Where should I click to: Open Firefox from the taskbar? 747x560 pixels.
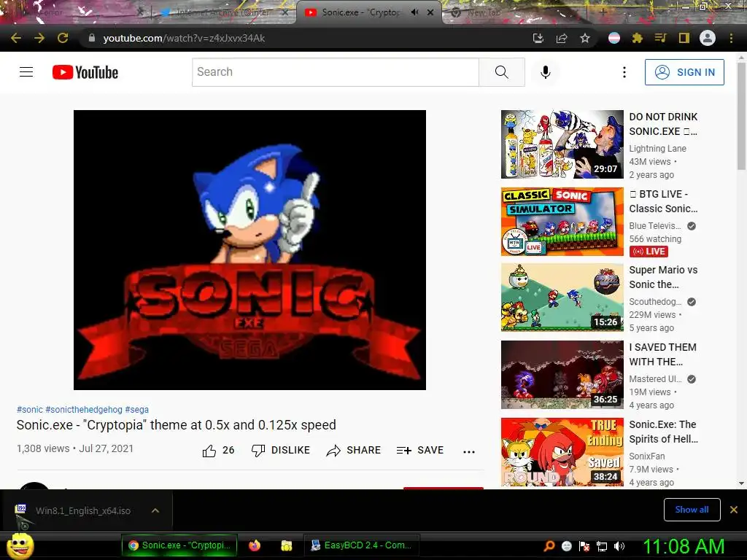tap(255, 545)
